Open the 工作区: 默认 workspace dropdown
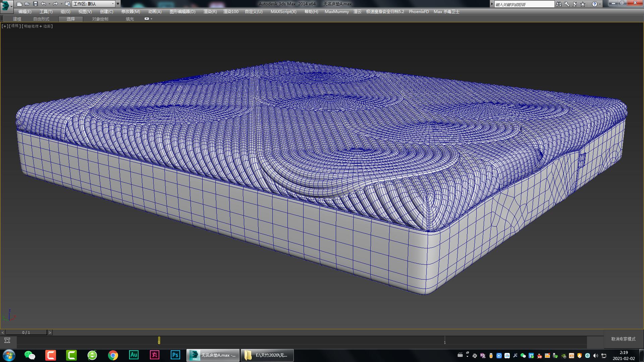Image resolution: width=644 pixels, height=362 pixels. click(x=94, y=4)
